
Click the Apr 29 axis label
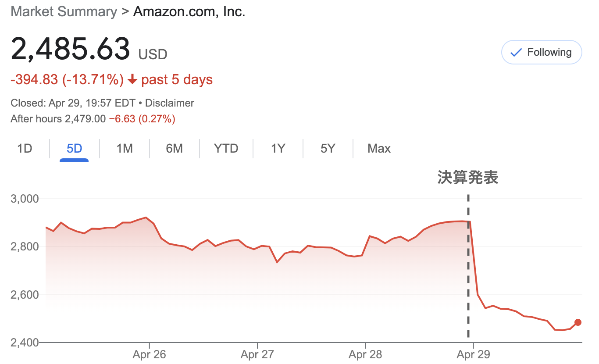(473, 354)
